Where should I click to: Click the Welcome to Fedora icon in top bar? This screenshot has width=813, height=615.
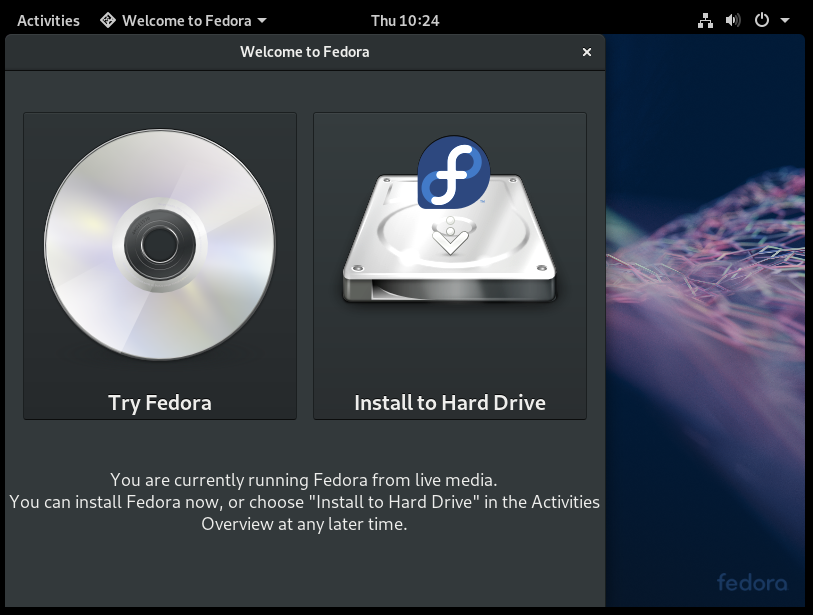click(108, 20)
